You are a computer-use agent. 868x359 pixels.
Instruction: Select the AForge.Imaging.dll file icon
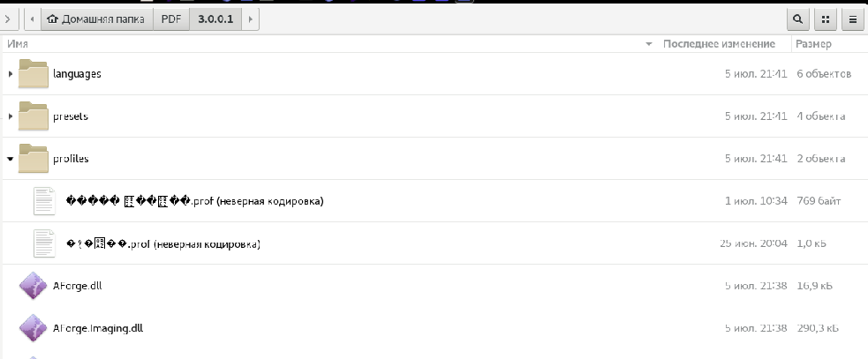pyautogui.click(x=34, y=328)
